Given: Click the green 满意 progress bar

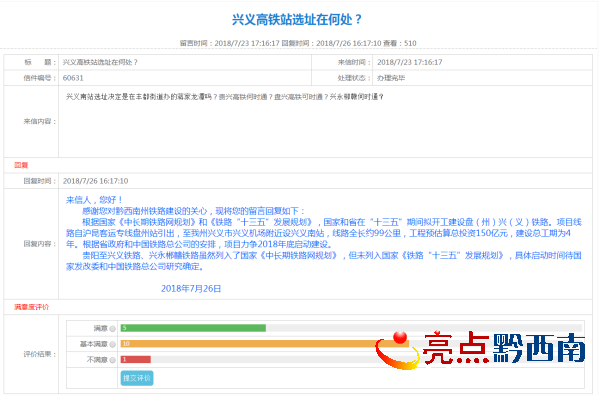Looking at the screenshot, I should click(x=193, y=328).
